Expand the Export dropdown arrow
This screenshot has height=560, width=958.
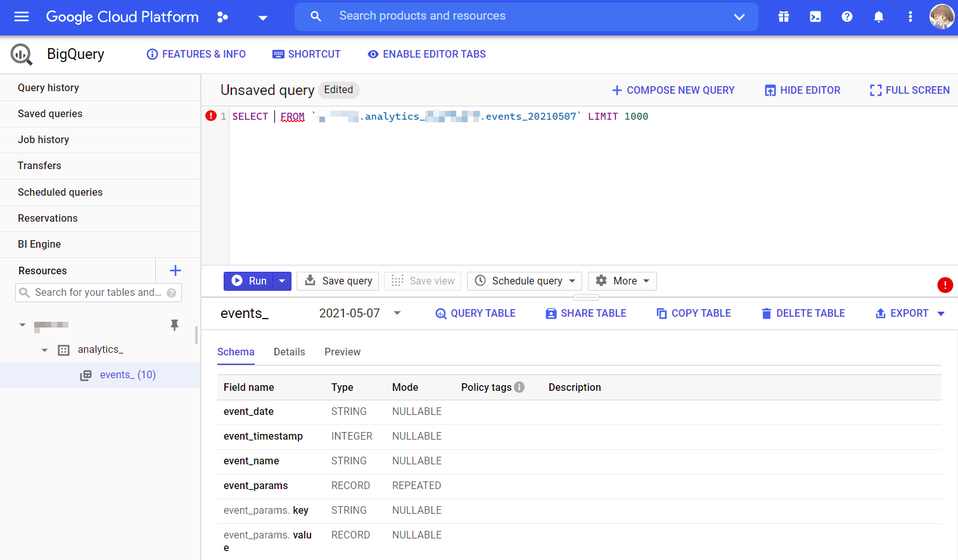[x=941, y=314]
